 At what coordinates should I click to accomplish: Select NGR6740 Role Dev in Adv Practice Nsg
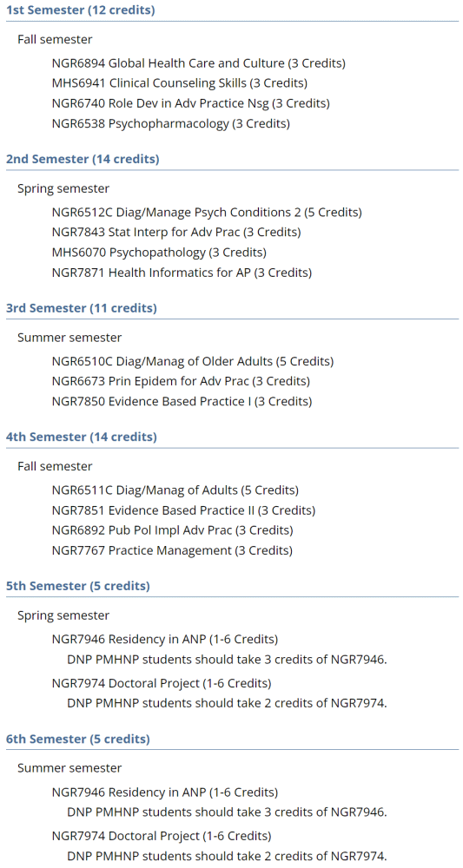[190, 103]
